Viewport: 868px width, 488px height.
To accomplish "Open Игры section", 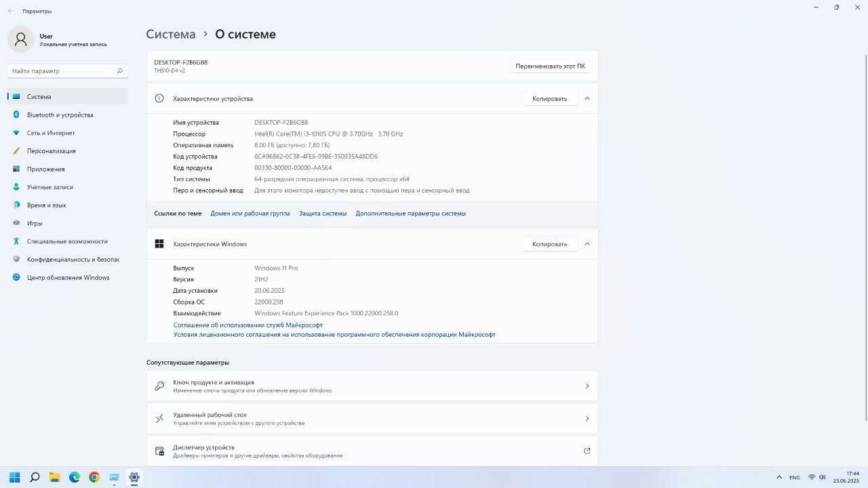I will click(x=68, y=223).
